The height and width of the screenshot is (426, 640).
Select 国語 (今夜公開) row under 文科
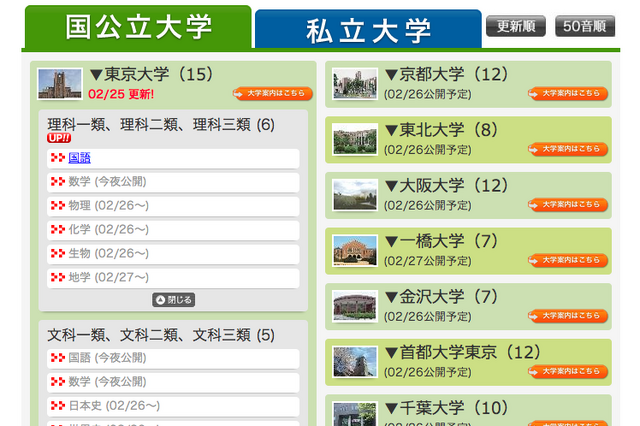pos(173,358)
